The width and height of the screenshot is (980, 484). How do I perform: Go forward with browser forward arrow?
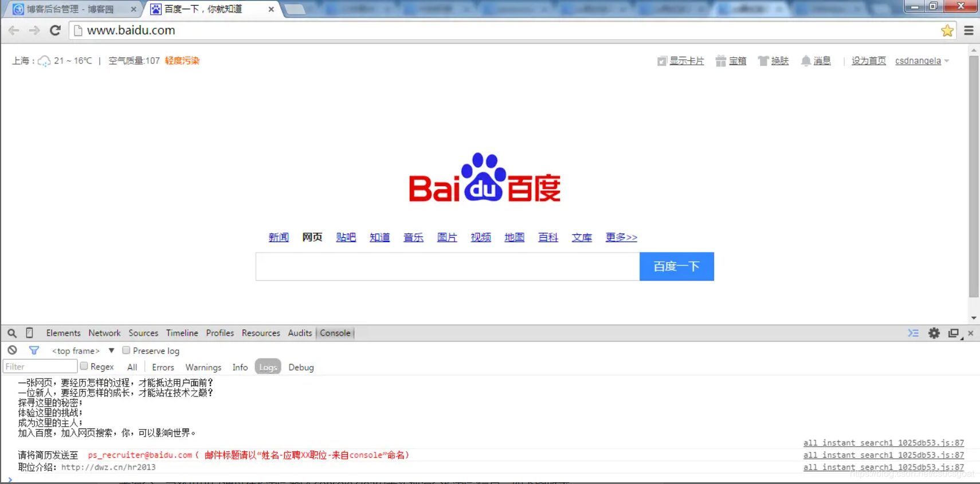pyautogui.click(x=34, y=30)
